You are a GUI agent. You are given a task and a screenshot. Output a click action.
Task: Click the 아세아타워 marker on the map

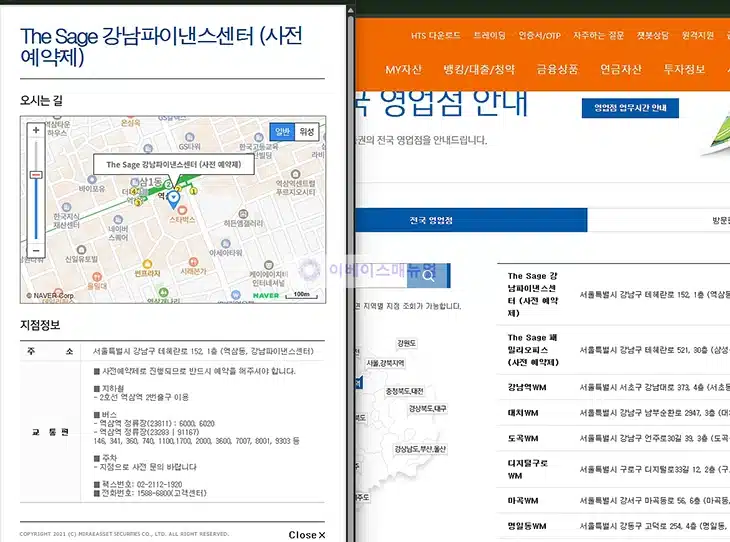coord(226,243)
